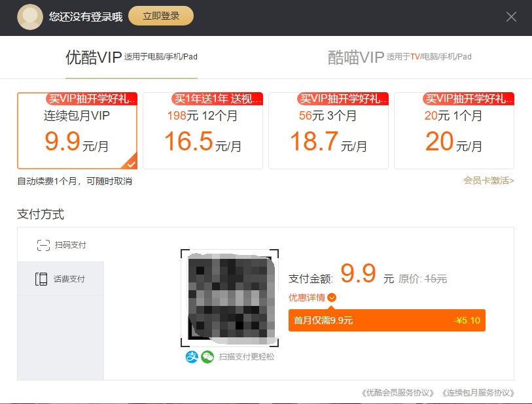Click the payment QR code image
Screen dimensions: 532x404
point(230,298)
